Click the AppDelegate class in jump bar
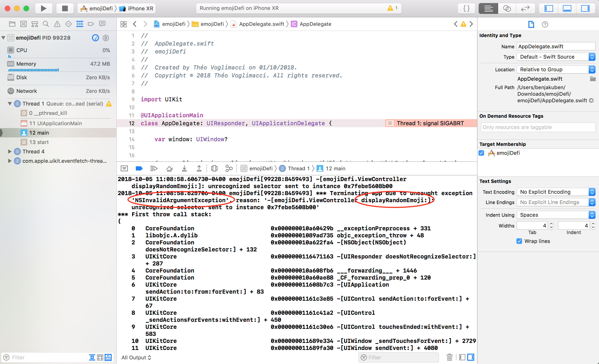 (x=311, y=24)
